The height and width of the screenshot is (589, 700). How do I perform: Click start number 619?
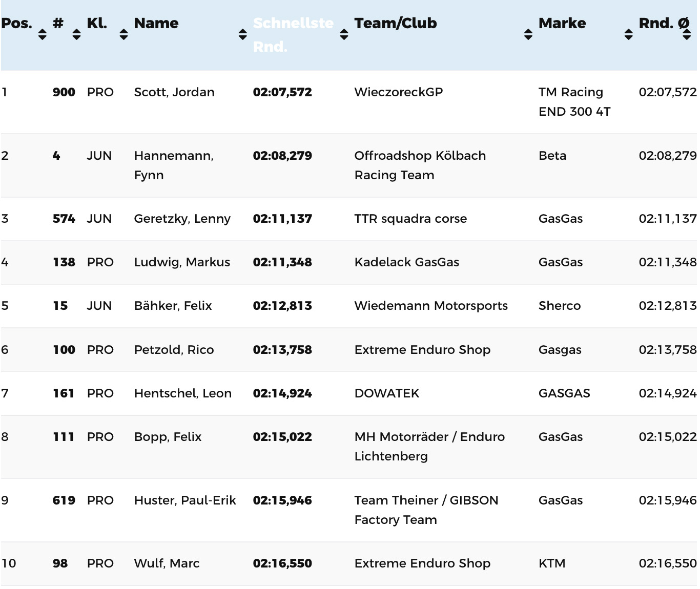point(64,500)
